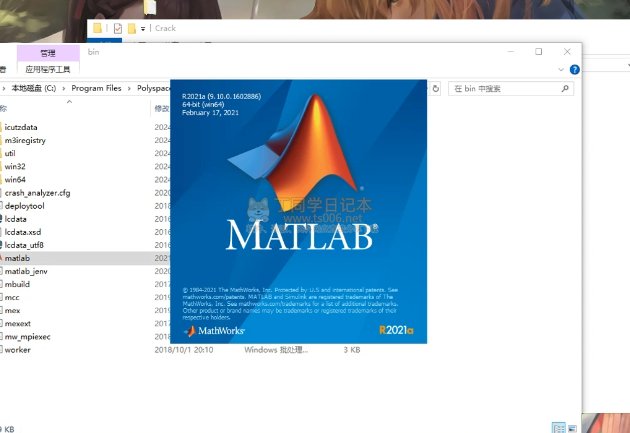The image size is (630, 433).
Task: Click the search box 在 bin 中搜索
Action: (511, 88)
